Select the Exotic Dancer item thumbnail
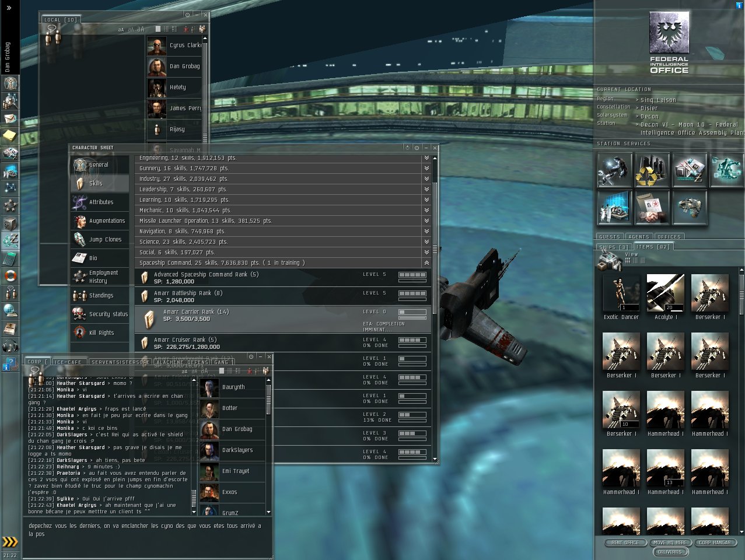The height and width of the screenshot is (560, 745). (x=621, y=293)
